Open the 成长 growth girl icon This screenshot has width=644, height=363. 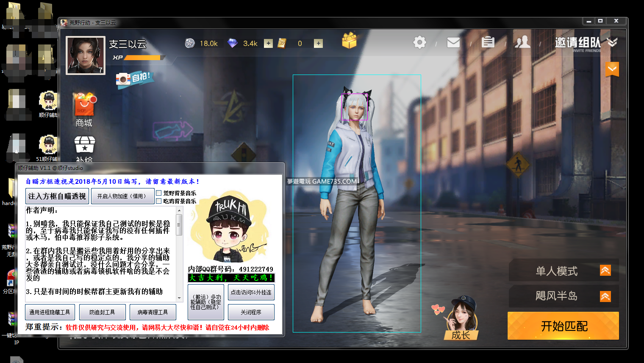(462, 319)
